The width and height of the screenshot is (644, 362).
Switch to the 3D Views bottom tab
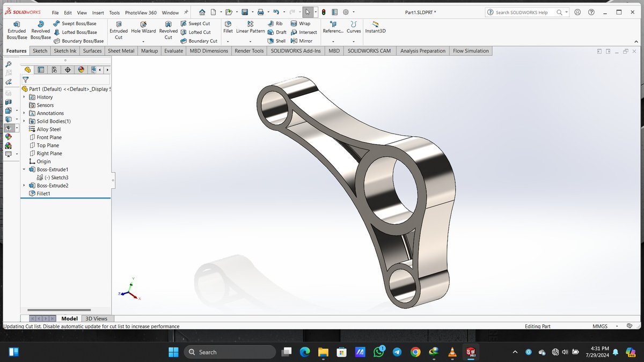point(97,319)
